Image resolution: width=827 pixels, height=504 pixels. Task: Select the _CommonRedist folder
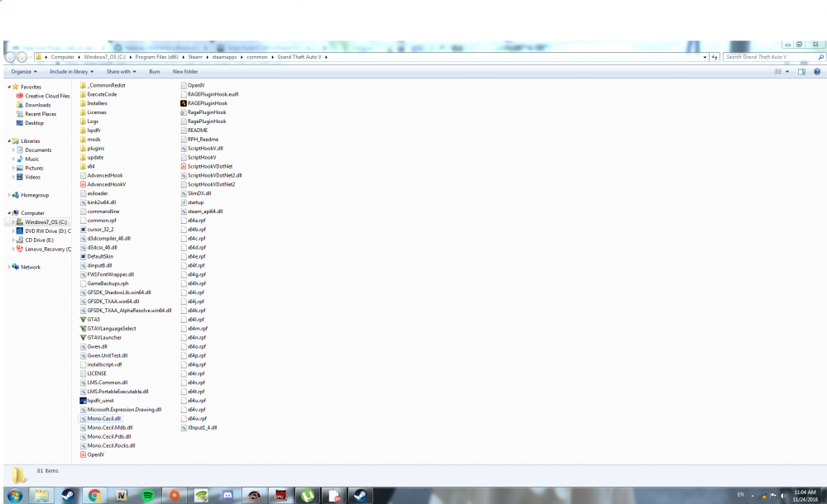click(x=103, y=85)
